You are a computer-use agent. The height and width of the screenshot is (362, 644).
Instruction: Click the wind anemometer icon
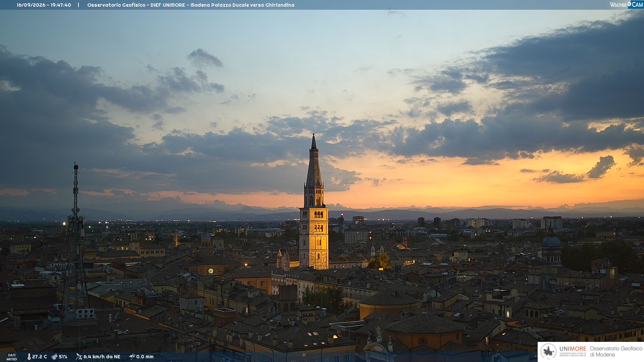click(x=79, y=357)
